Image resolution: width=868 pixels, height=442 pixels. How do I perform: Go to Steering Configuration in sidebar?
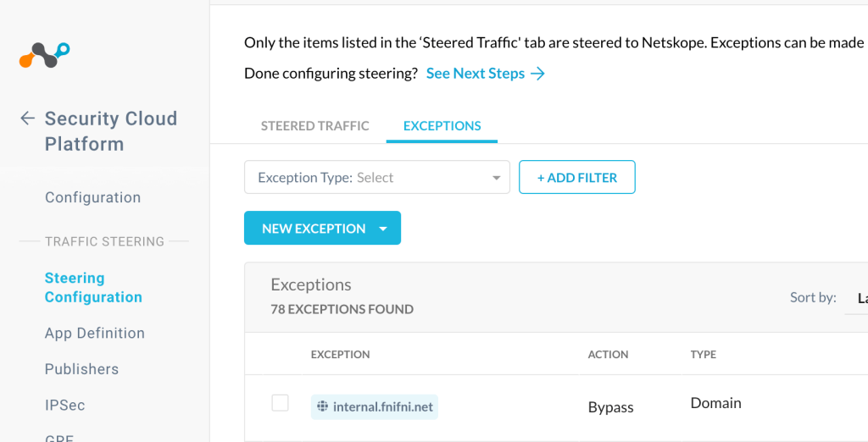point(93,287)
